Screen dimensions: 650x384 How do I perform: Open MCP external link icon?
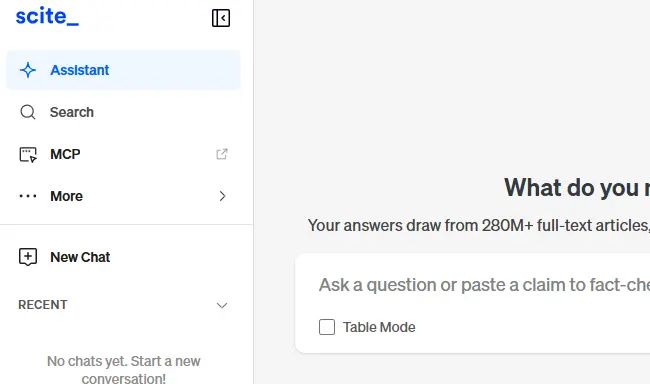pyautogui.click(x=222, y=154)
